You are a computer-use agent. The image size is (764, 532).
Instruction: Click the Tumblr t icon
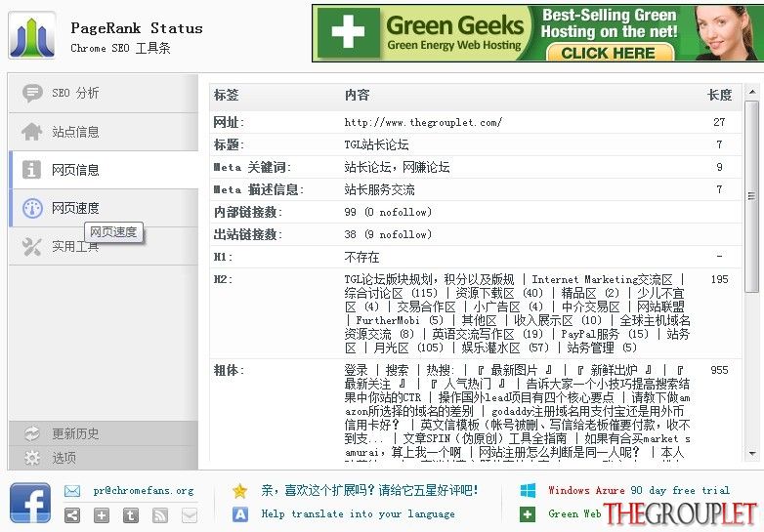tap(131, 515)
